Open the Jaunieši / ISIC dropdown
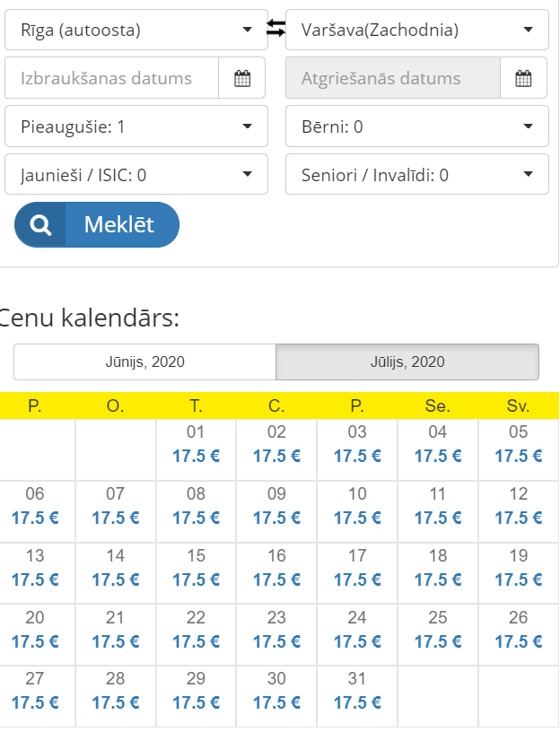Image resolution: width=560 pixels, height=732 pixels. click(x=136, y=175)
